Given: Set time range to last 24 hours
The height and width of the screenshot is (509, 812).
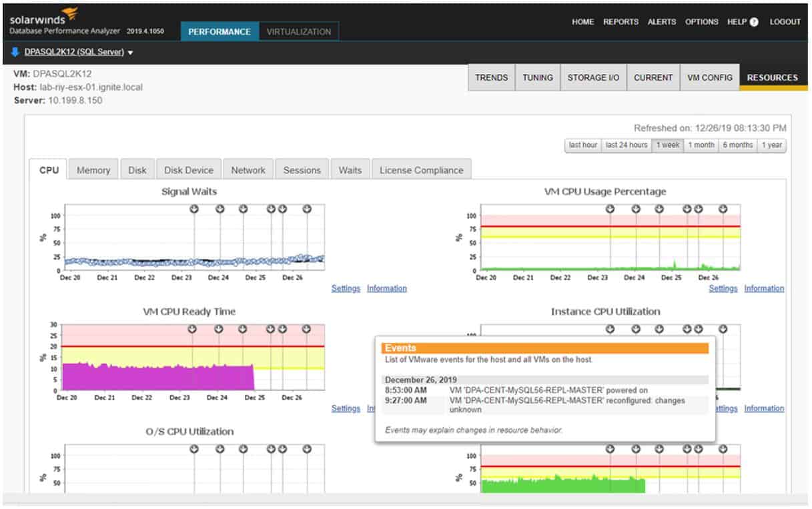Looking at the screenshot, I should pyautogui.click(x=627, y=145).
